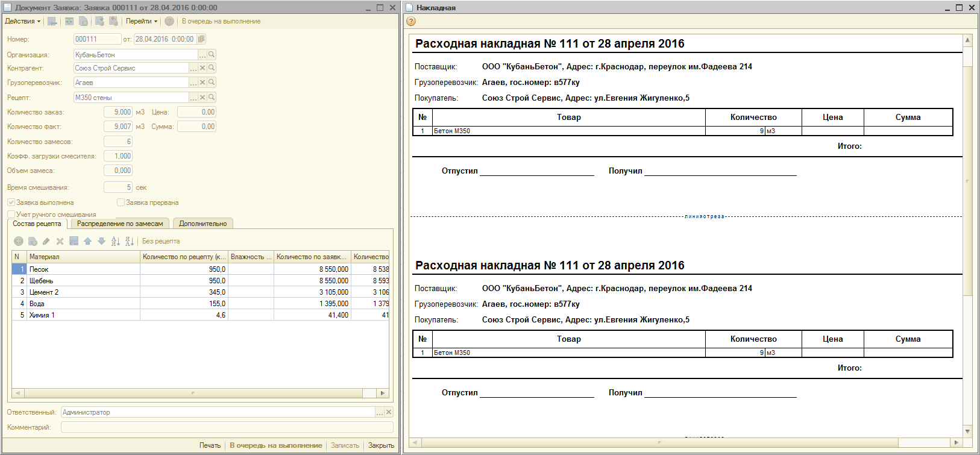The image size is (980, 455).
Task: Move the recipe row up
Action: [87, 241]
